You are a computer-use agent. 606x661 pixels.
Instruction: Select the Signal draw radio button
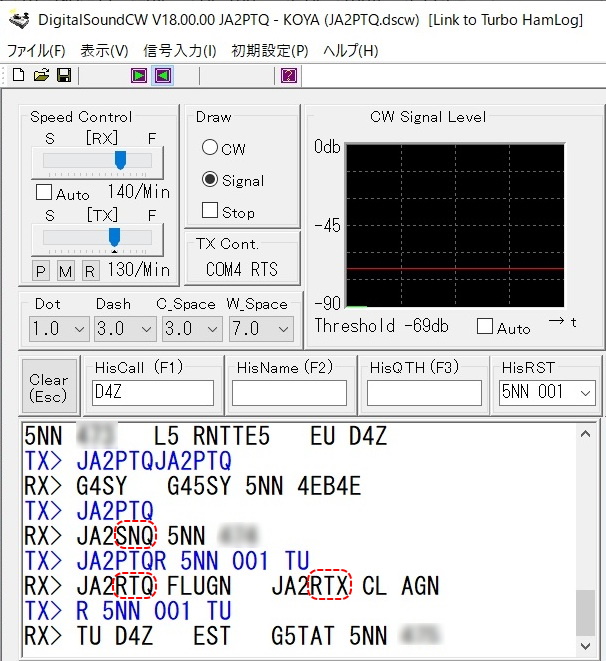click(x=210, y=179)
